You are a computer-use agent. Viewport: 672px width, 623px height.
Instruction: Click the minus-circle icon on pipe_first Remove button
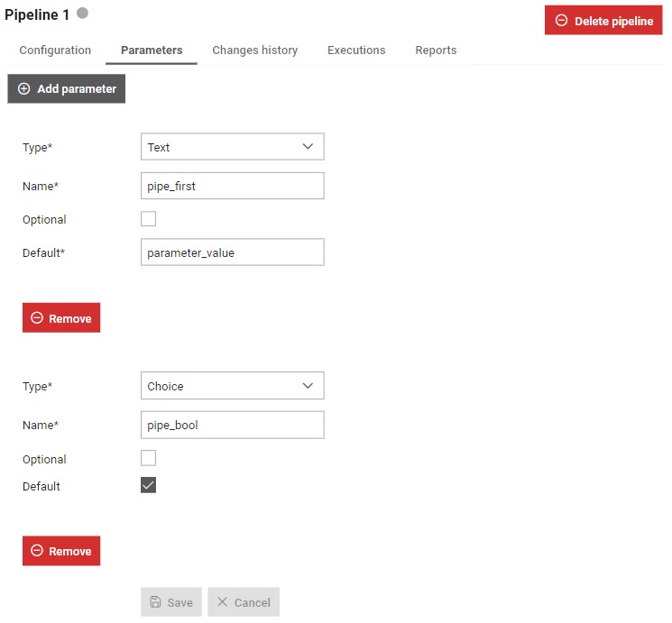(37, 318)
